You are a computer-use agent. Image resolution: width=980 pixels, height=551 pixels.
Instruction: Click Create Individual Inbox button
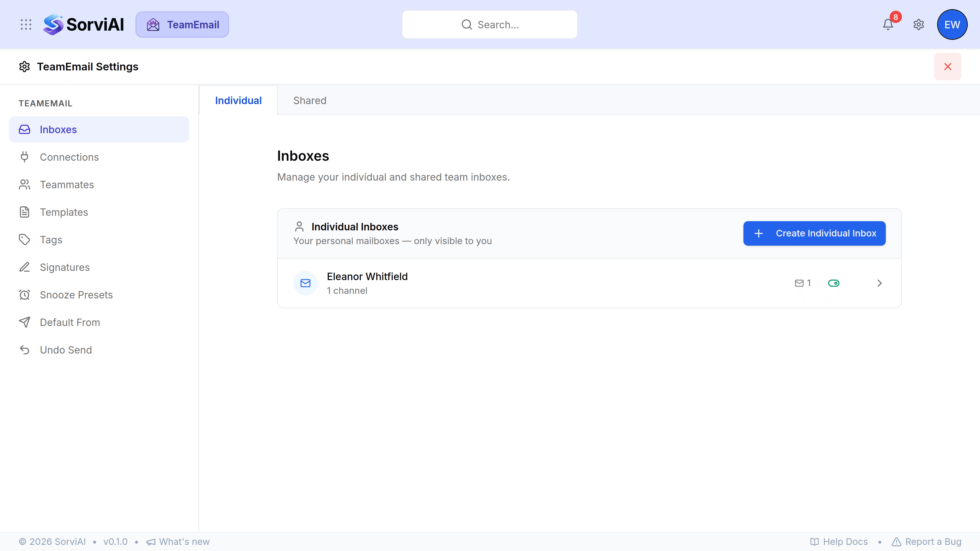click(814, 233)
